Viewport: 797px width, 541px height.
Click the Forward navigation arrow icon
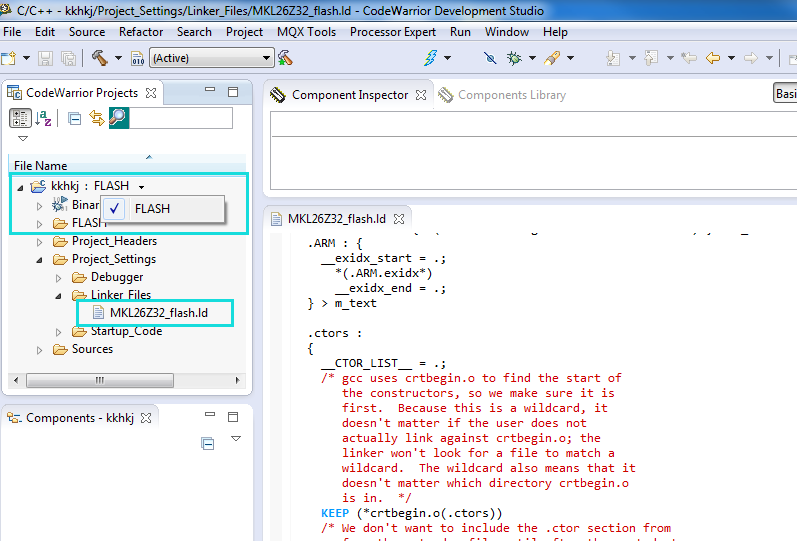(x=751, y=58)
